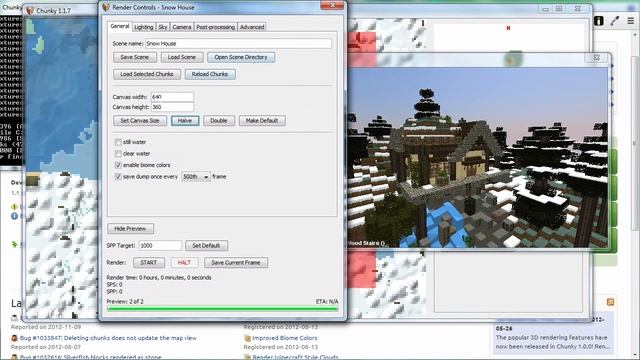Click the RSS feed icon
The height and width of the screenshot is (360, 640).
[x=610, y=302]
